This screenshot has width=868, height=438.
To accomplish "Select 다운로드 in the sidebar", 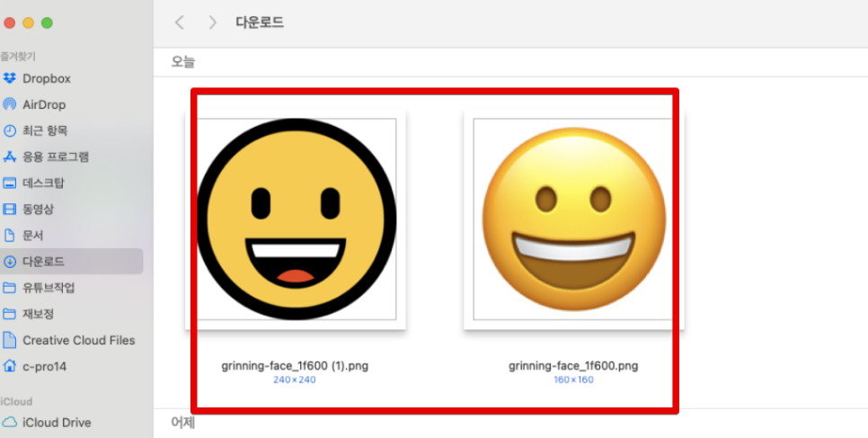I will pyautogui.click(x=71, y=261).
